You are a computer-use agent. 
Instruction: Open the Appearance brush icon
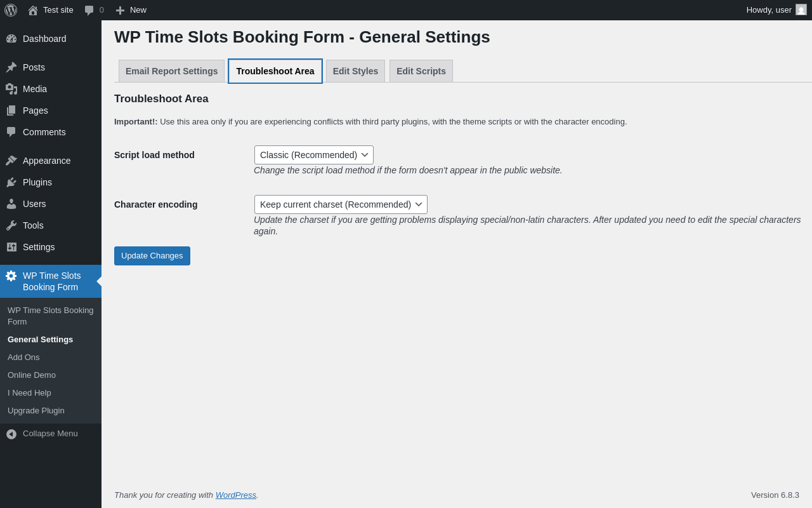[x=11, y=161]
